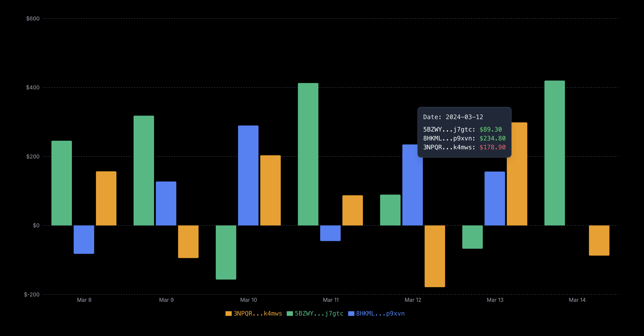Select the orange negative Mar 14 bar
The image size is (644, 336).
pyautogui.click(x=599, y=240)
